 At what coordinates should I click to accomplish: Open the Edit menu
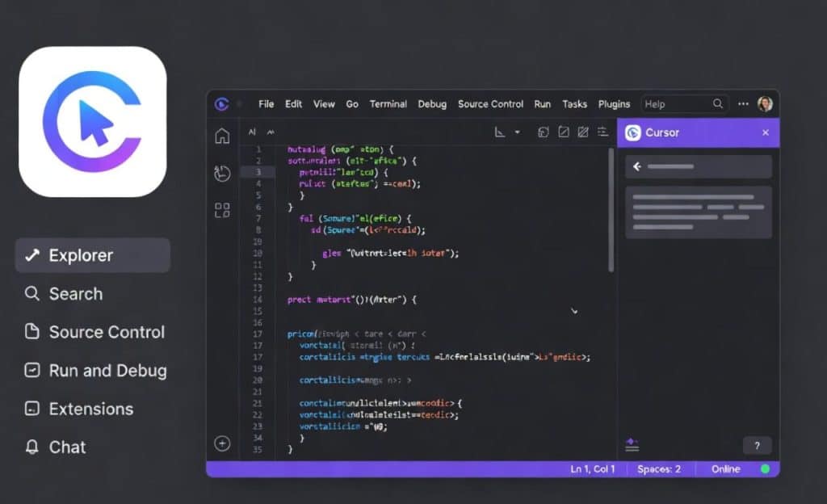tap(293, 104)
